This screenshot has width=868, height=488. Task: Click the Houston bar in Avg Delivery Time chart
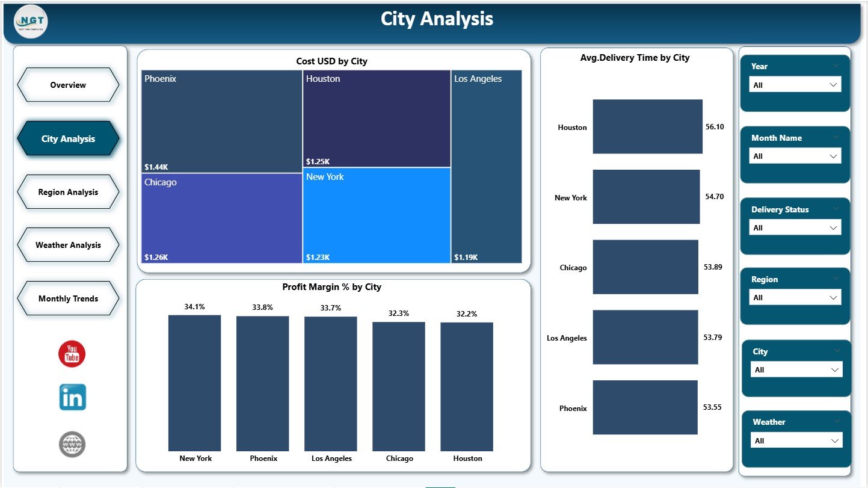pos(647,126)
